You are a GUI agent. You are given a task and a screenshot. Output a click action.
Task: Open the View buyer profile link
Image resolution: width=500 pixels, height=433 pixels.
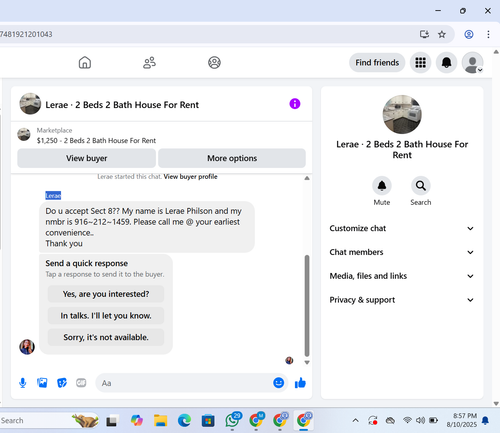(x=190, y=177)
